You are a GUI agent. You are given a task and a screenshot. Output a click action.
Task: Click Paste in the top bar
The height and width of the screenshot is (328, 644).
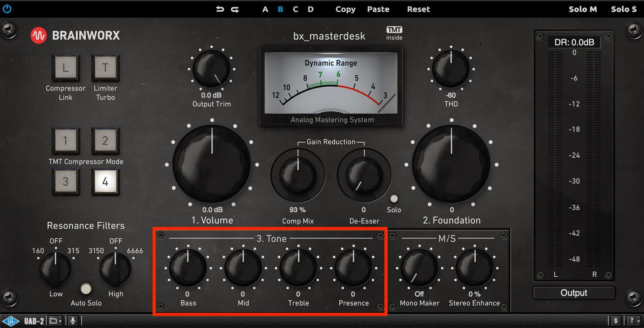point(378,9)
